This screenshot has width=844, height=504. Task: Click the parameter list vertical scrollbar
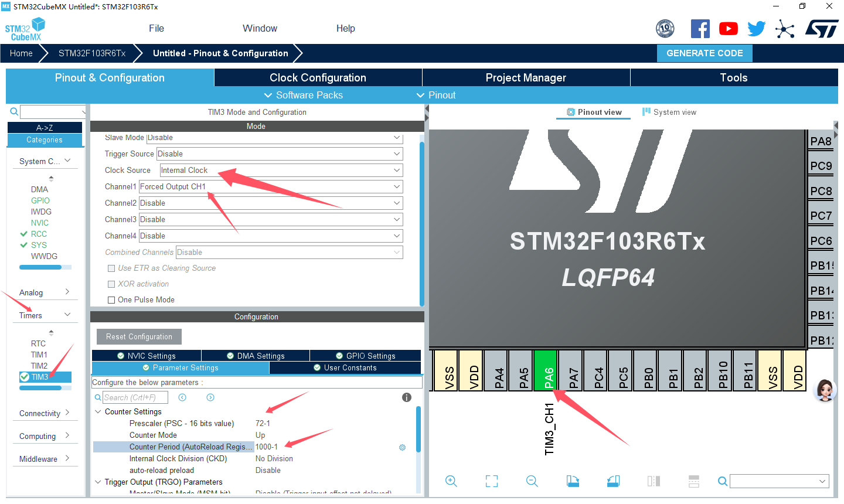pyautogui.click(x=418, y=429)
